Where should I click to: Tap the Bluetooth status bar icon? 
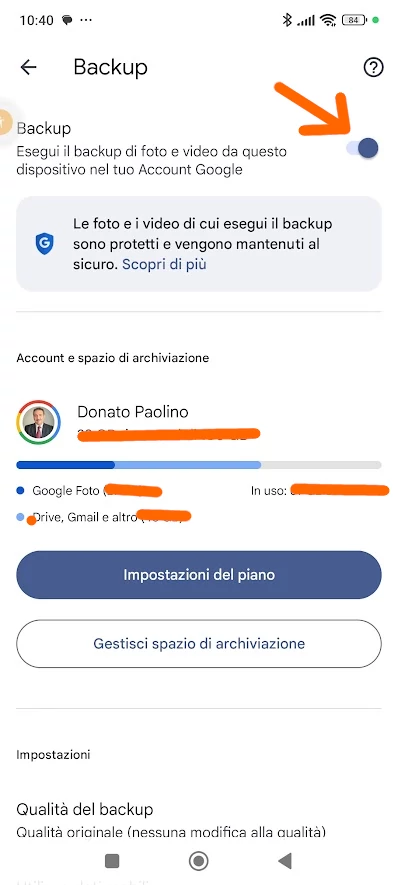click(287, 20)
